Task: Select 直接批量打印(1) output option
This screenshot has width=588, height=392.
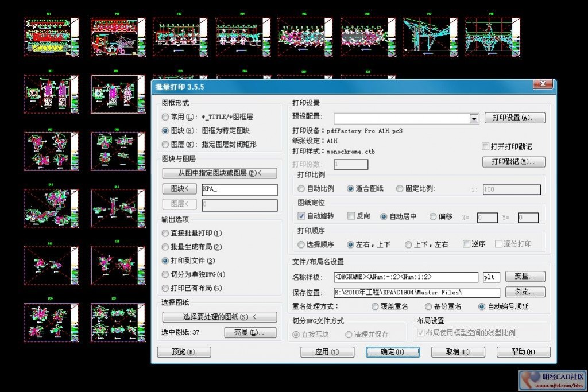Action: click(x=165, y=234)
